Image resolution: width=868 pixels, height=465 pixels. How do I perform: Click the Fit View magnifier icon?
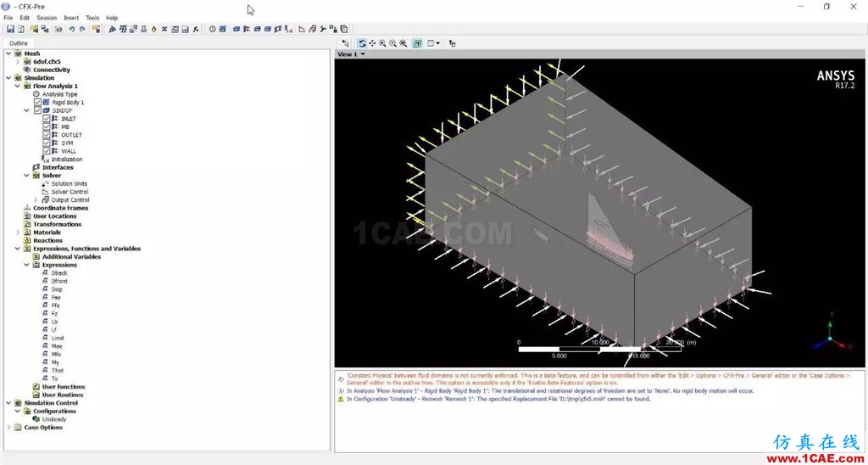tap(403, 43)
